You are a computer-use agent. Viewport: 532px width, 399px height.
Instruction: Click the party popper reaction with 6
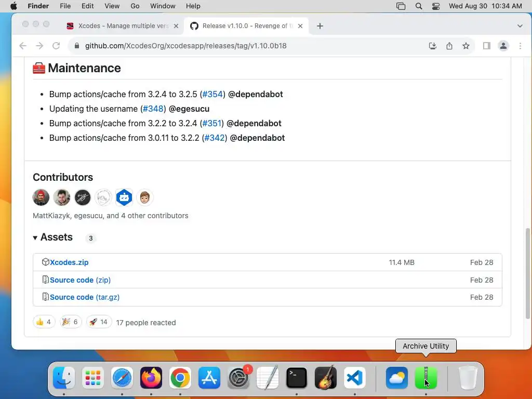point(71,322)
